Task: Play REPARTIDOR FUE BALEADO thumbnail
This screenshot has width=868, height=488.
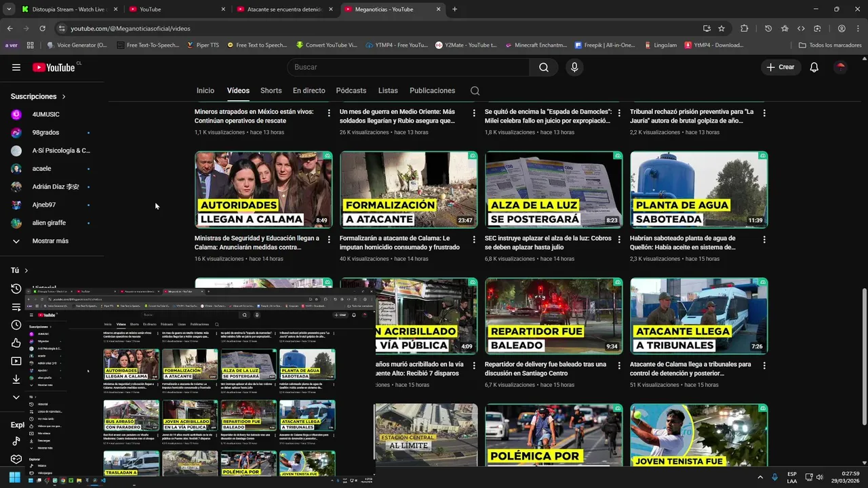Action: tap(553, 316)
